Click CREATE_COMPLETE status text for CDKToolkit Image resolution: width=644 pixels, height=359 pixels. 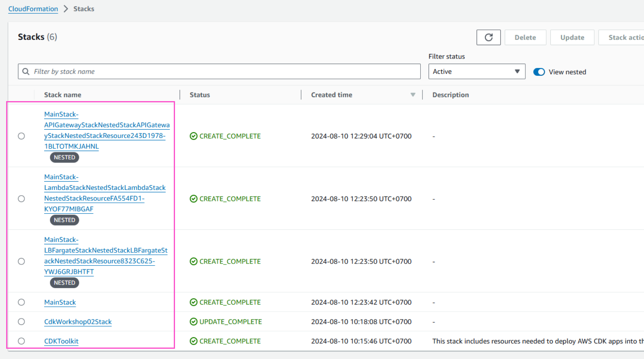point(230,341)
